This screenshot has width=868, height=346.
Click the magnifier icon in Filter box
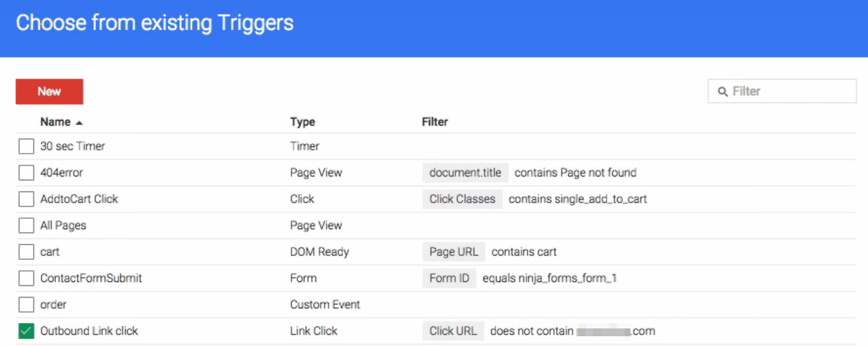click(722, 92)
